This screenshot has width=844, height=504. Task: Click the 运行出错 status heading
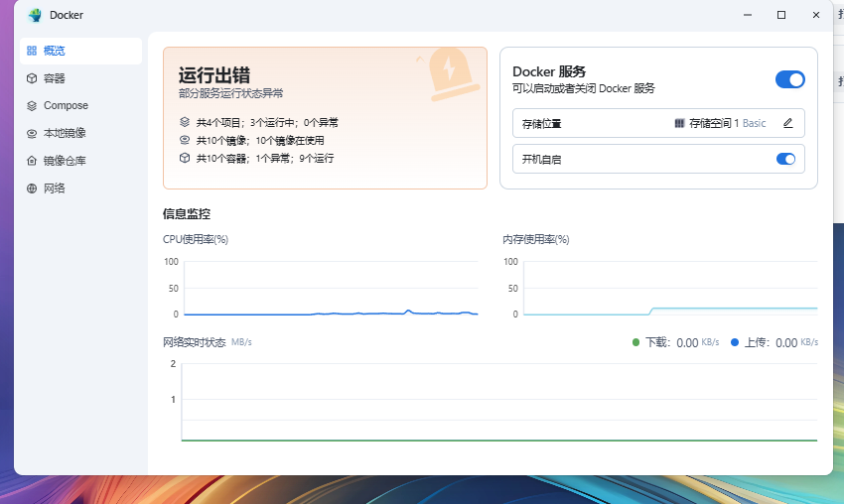pyautogui.click(x=213, y=74)
